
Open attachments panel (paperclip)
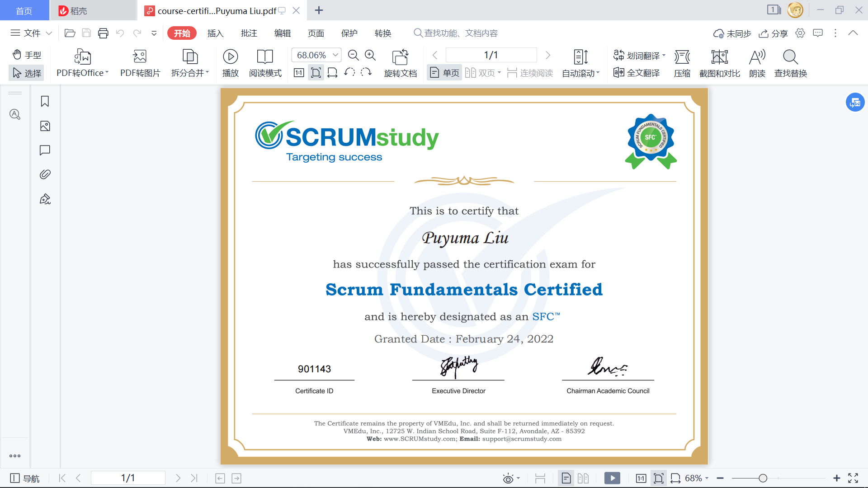[x=45, y=174]
